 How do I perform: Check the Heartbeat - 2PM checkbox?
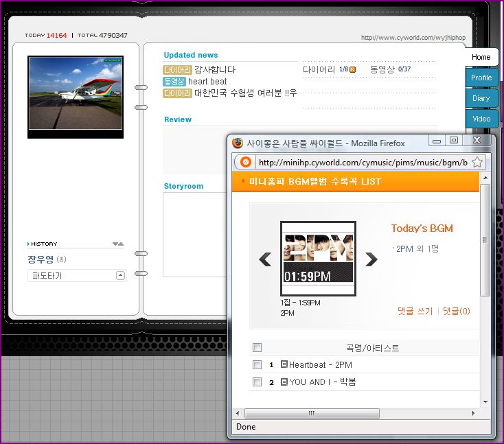coord(257,364)
